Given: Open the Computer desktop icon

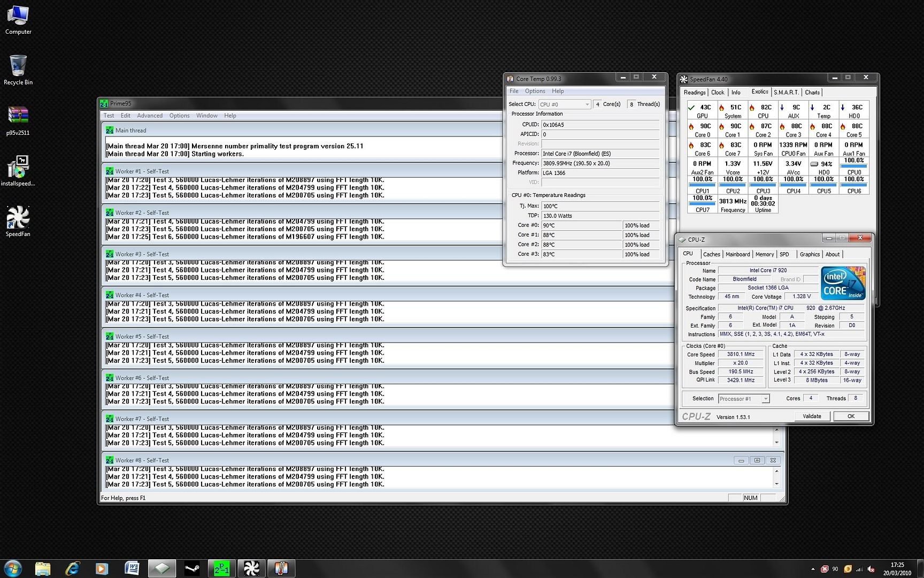Looking at the screenshot, I should (18, 19).
